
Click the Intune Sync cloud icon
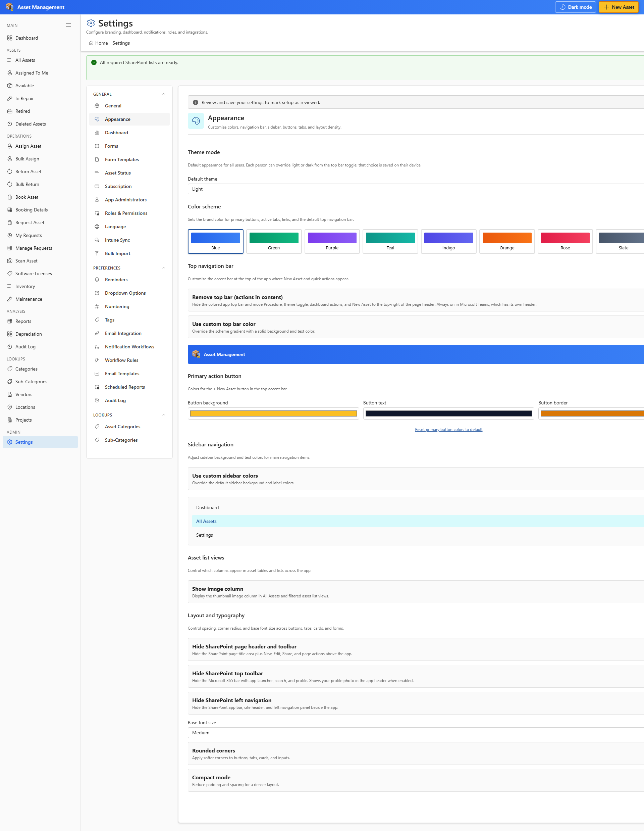(x=97, y=240)
